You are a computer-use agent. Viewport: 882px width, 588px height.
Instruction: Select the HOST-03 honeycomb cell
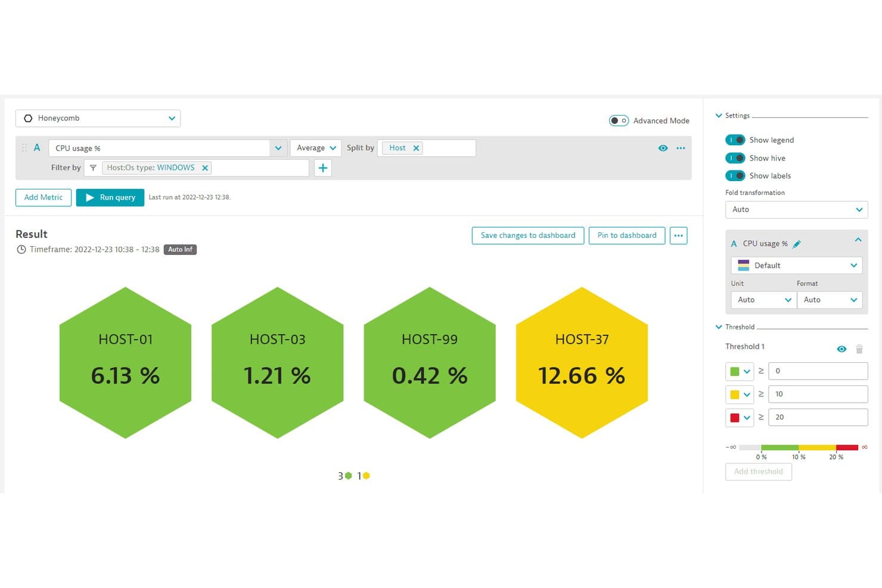(278, 363)
